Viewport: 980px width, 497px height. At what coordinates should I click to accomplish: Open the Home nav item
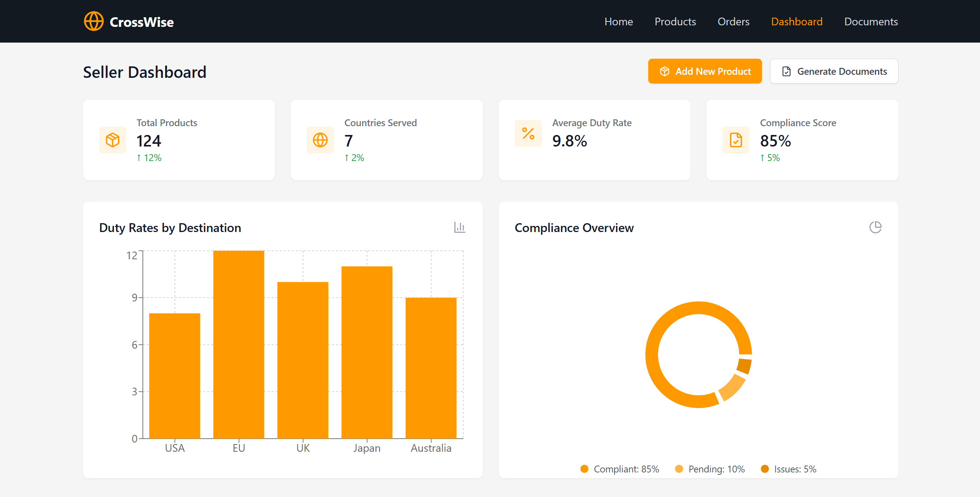[619, 21]
